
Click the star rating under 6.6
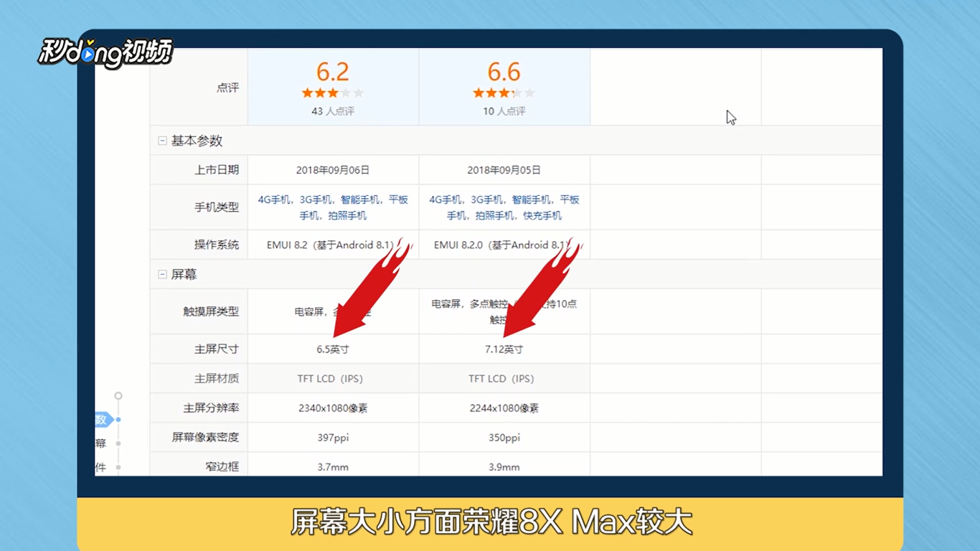tap(504, 93)
